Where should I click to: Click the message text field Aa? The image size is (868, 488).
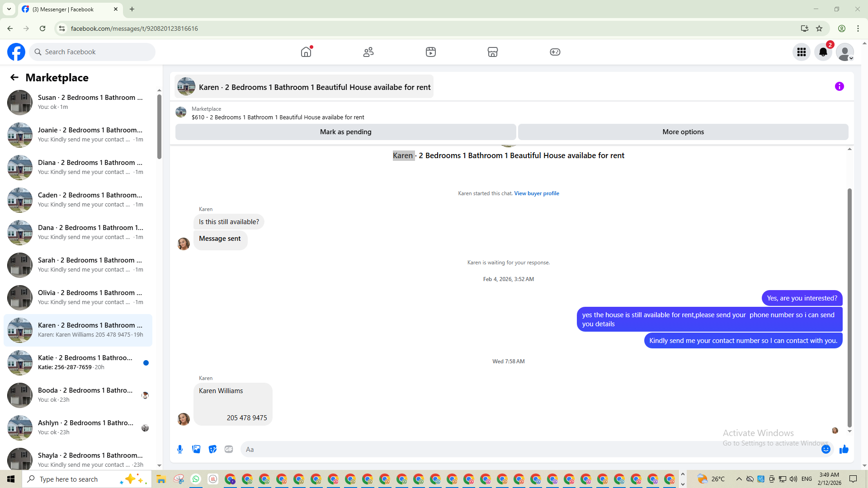(529, 449)
